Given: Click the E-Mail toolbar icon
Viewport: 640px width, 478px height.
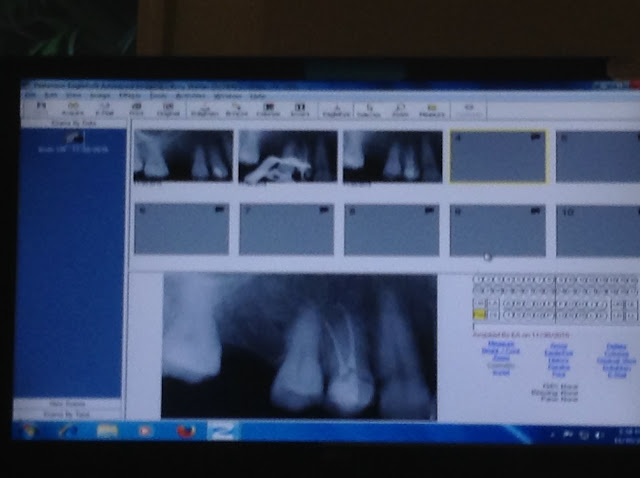Looking at the screenshot, I should [104, 109].
